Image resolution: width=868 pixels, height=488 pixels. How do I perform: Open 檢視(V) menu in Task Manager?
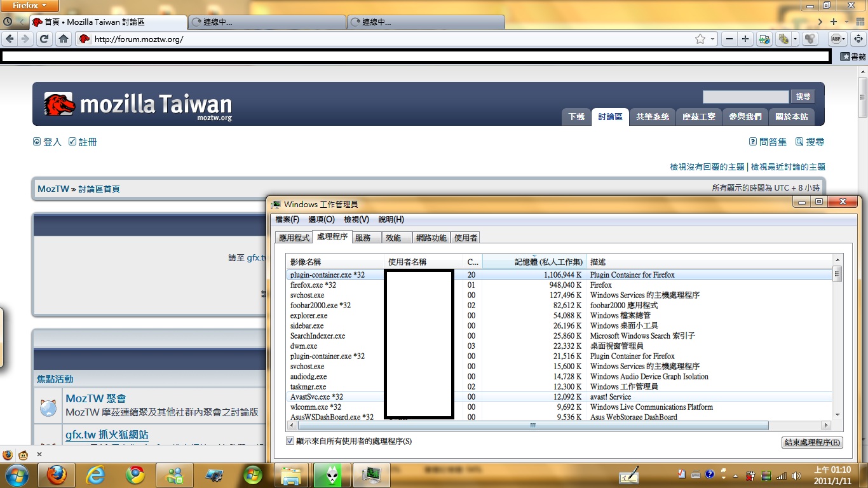(x=356, y=219)
